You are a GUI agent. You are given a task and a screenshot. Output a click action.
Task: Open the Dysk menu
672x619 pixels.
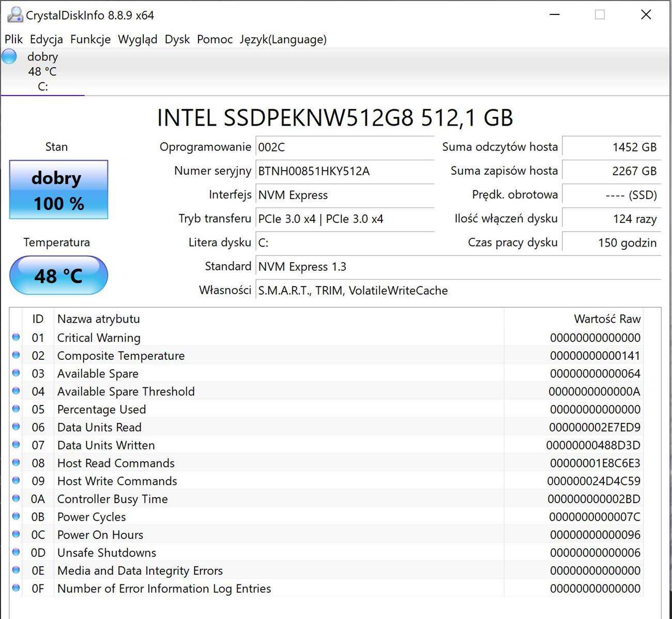[x=177, y=39]
